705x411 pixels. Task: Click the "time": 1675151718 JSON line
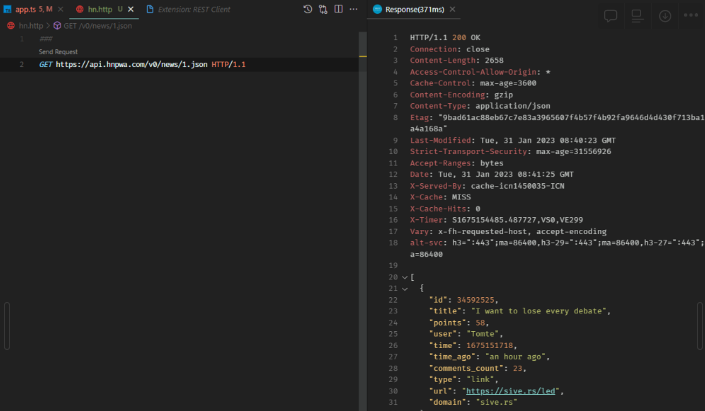[x=473, y=345]
